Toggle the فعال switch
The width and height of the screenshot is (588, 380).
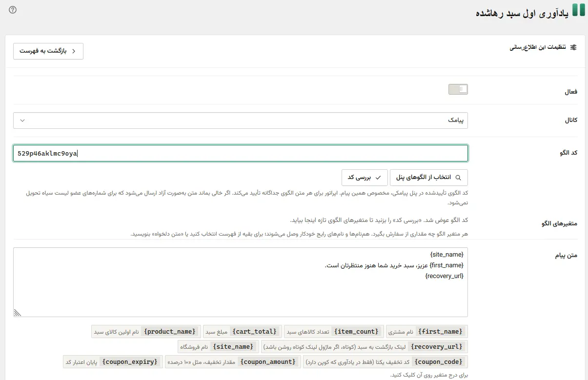pos(458,89)
